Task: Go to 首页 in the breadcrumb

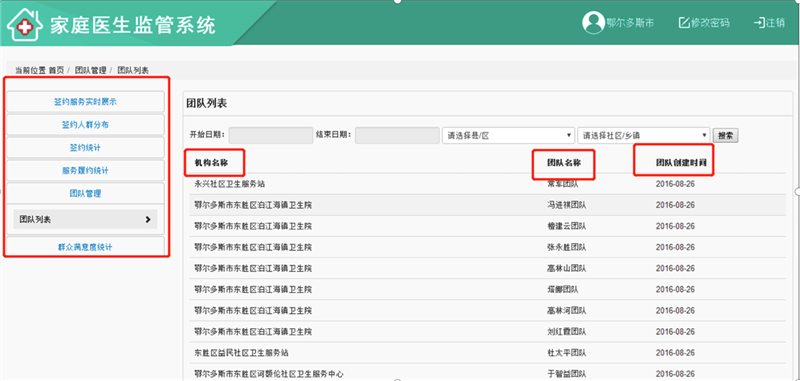Action: coord(57,70)
